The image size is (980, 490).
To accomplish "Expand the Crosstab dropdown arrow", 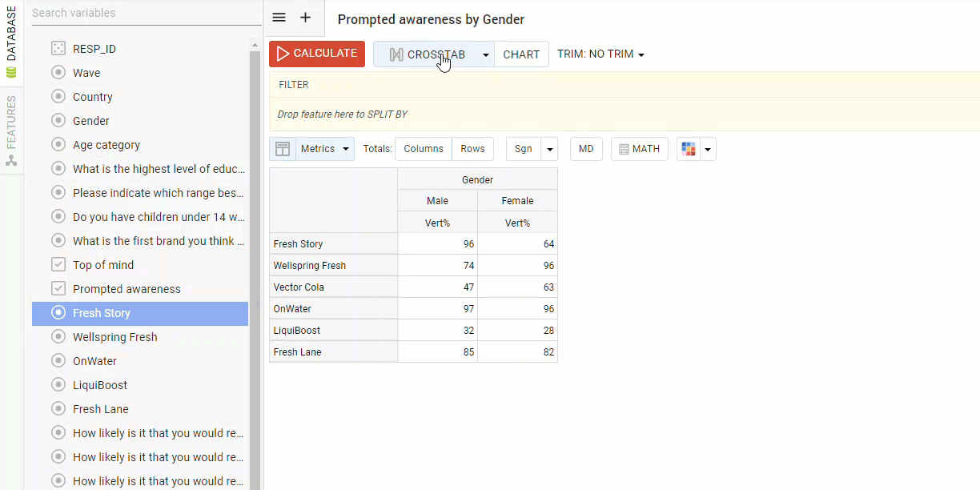I will pos(485,54).
